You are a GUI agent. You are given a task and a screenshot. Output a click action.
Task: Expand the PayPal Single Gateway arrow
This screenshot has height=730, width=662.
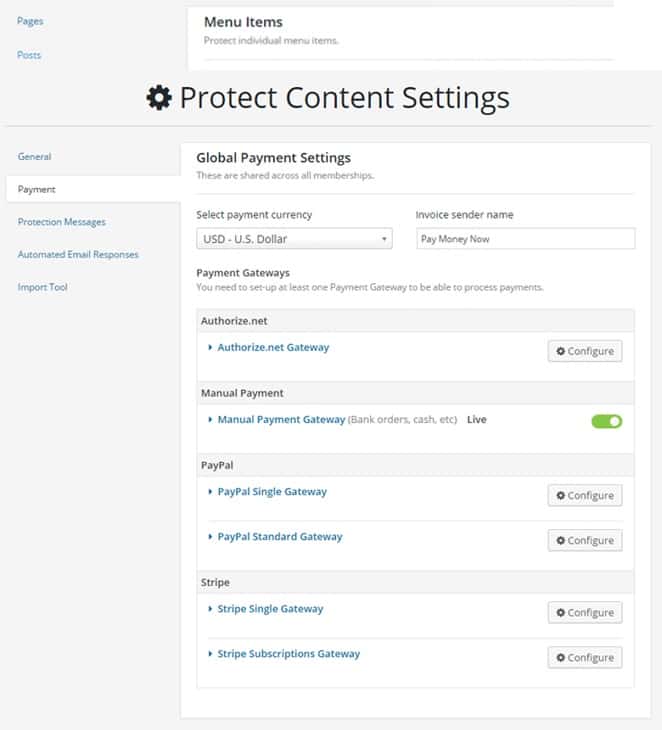(x=210, y=492)
